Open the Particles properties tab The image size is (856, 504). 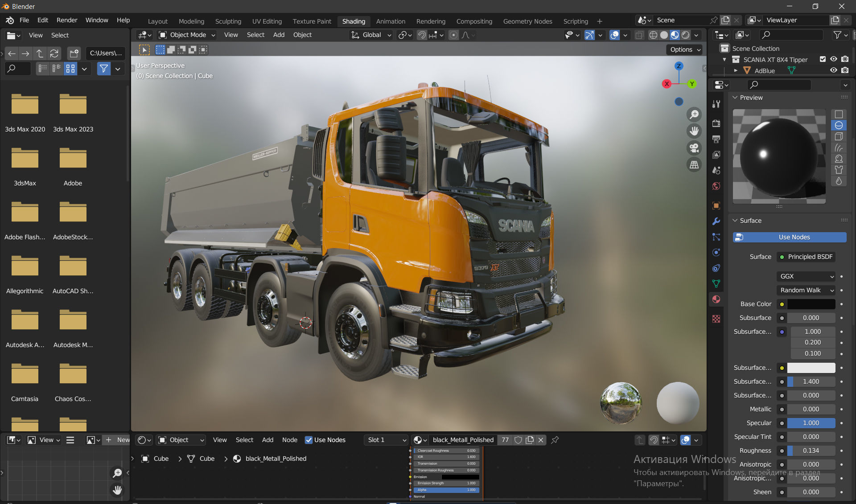[x=716, y=237]
